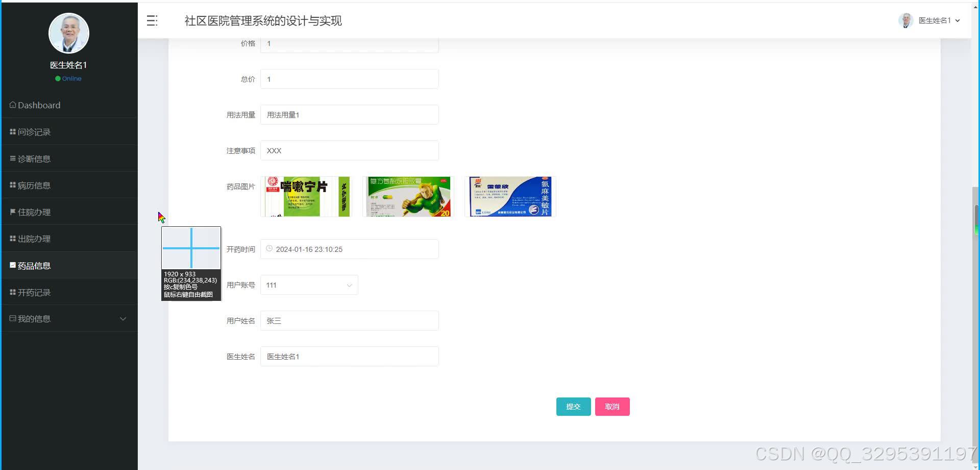Click the doctor profile avatar photo
The width and height of the screenshot is (980, 470).
pyautogui.click(x=68, y=33)
